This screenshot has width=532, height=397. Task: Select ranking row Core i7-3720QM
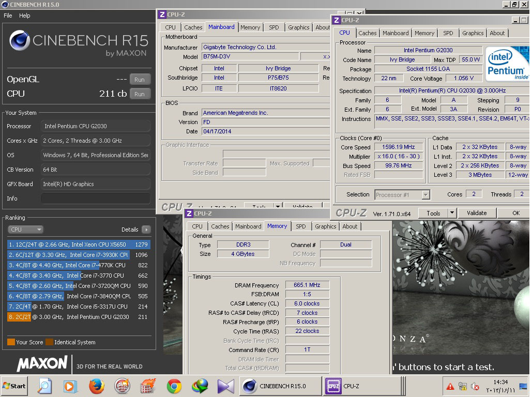[79, 286]
